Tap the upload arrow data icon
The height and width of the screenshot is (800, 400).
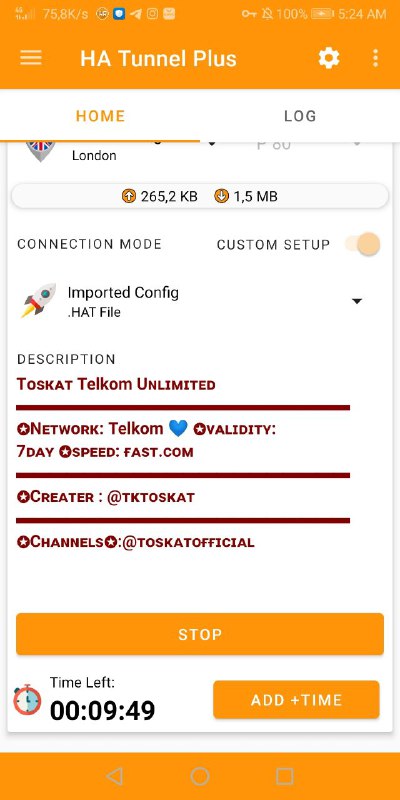(129, 196)
